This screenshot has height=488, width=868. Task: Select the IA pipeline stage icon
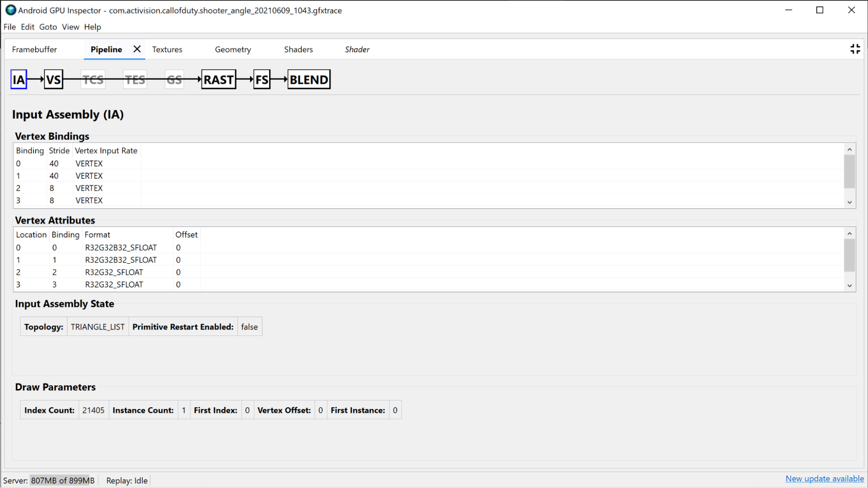coord(19,79)
